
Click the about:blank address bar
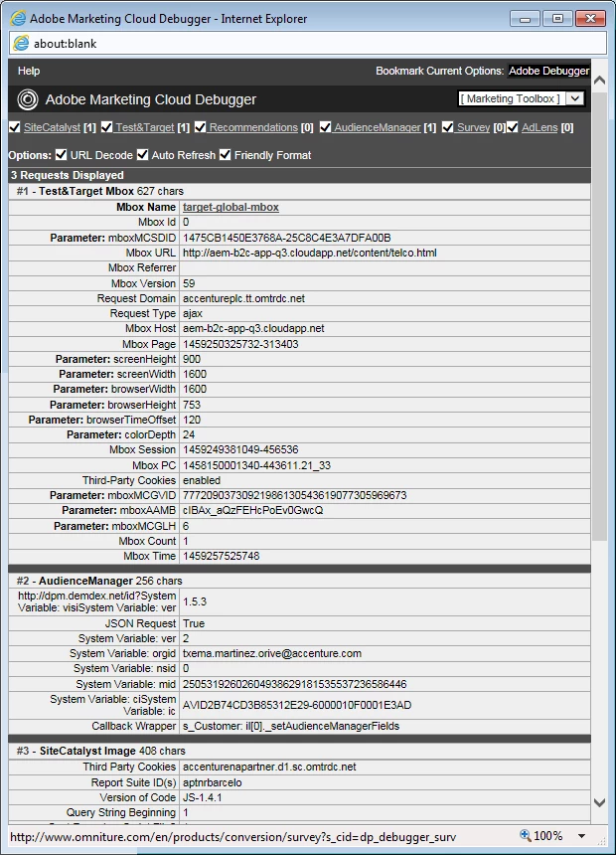308,43
